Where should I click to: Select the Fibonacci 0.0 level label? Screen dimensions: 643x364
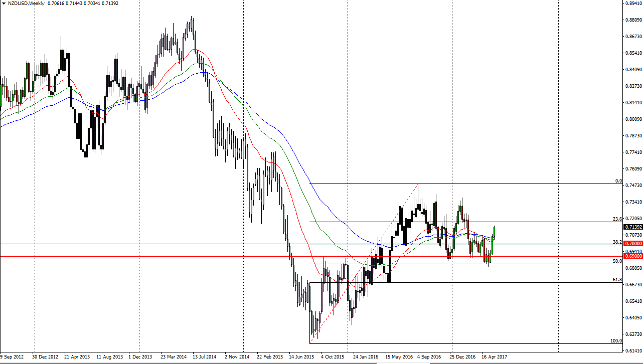pos(618,181)
